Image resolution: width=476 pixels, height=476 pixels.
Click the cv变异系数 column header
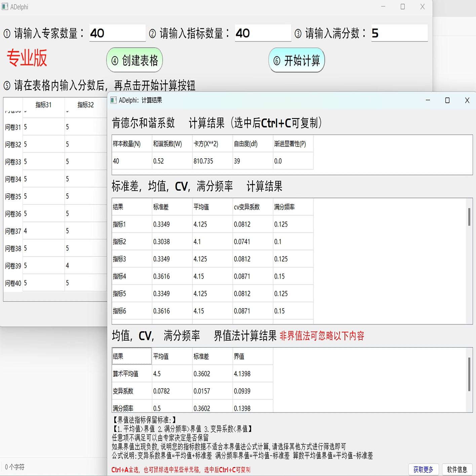click(253, 207)
